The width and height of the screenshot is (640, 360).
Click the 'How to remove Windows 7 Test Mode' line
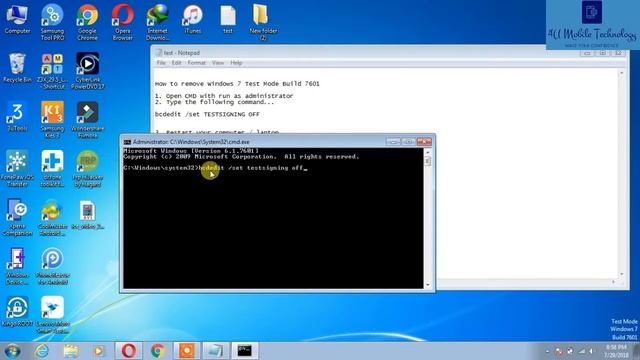[x=237, y=84]
